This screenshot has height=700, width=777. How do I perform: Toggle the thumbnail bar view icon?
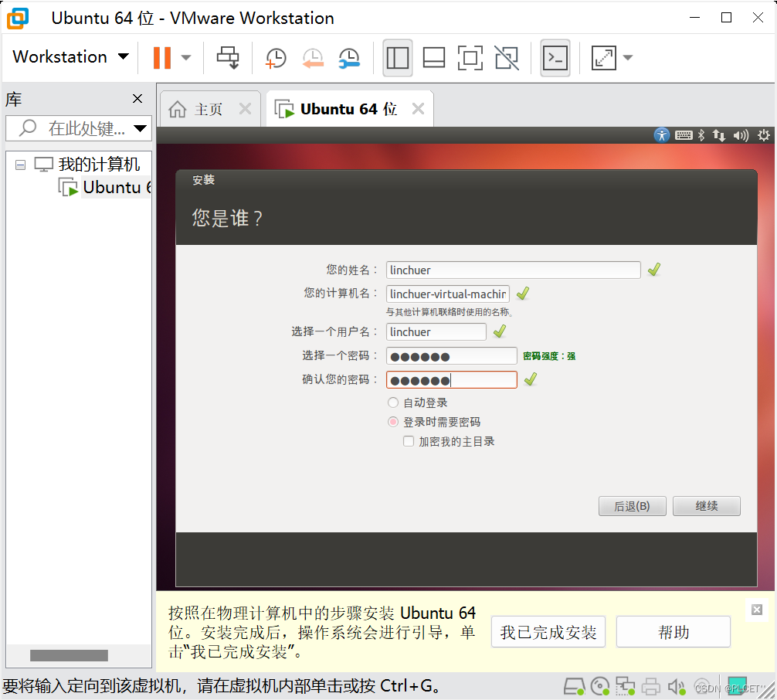point(433,58)
